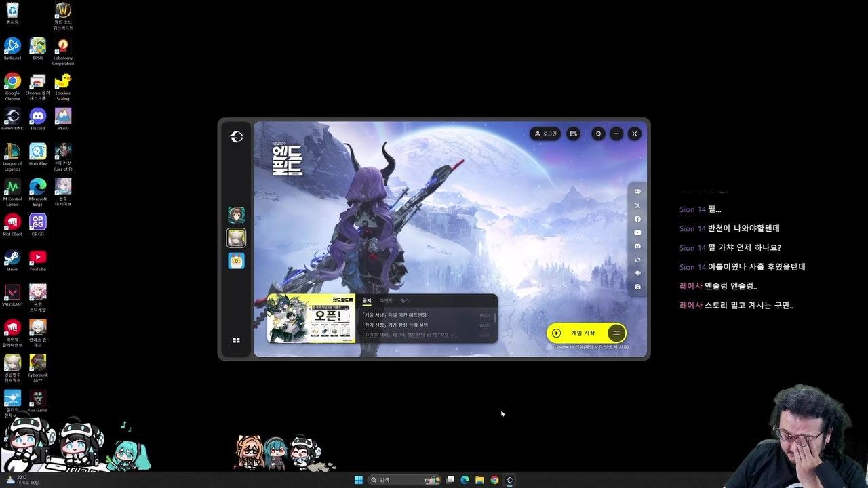Open the top link icon in the social strip
Image resolution: width=868 pixels, height=488 pixels.
click(x=637, y=192)
